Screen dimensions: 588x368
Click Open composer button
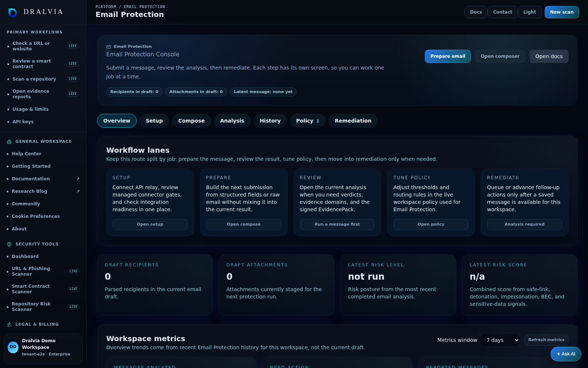pos(500,56)
